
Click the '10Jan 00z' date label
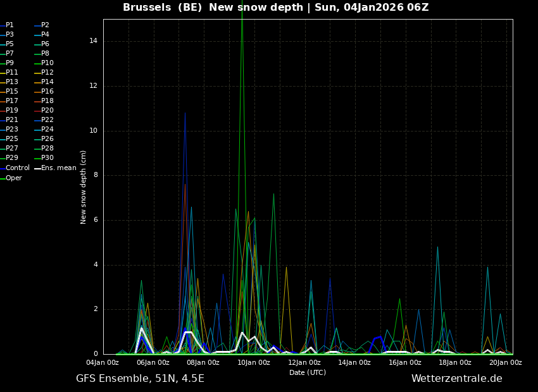pyautogui.click(x=254, y=363)
